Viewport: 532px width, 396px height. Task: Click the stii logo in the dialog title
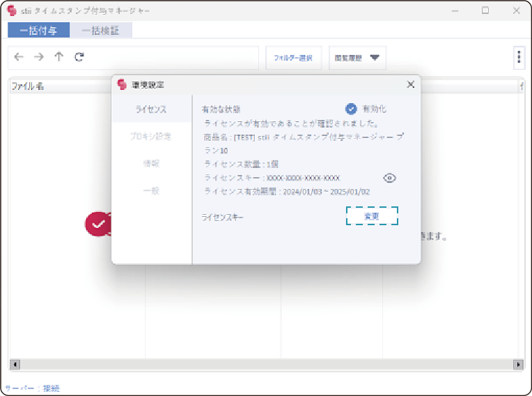tap(122, 84)
